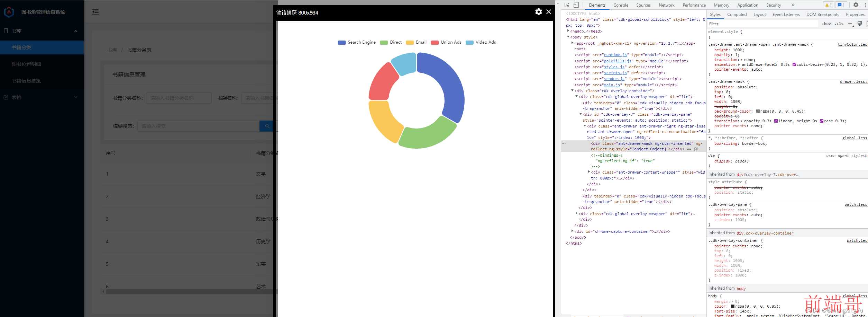Image resolution: width=868 pixels, height=317 pixels.
Task: Open the drawer.less source link
Action: (x=853, y=81)
